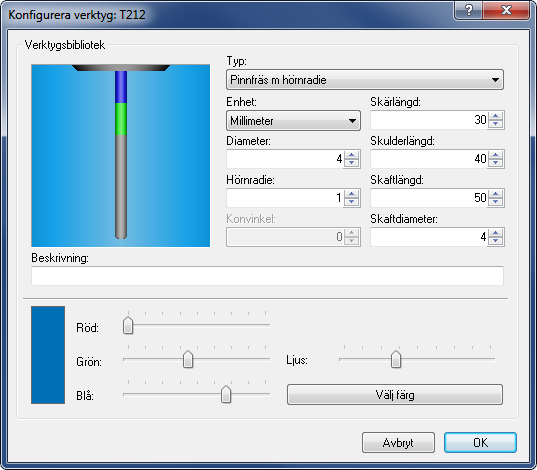
Task: Confirm with the OK button
Action: click(x=480, y=443)
